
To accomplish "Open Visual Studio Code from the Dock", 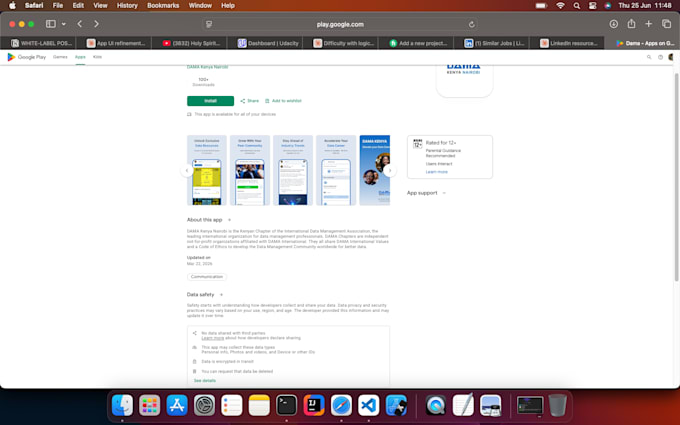I will tap(369, 405).
